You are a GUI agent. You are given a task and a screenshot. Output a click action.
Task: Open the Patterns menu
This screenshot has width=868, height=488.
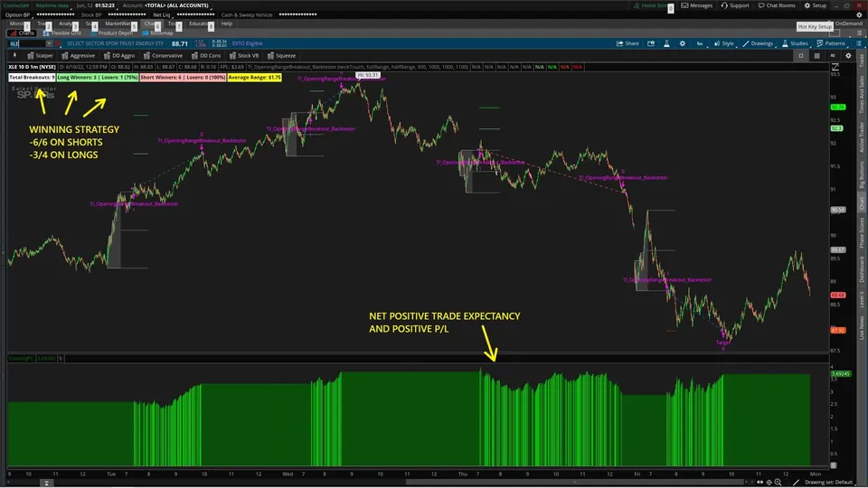point(830,43)
